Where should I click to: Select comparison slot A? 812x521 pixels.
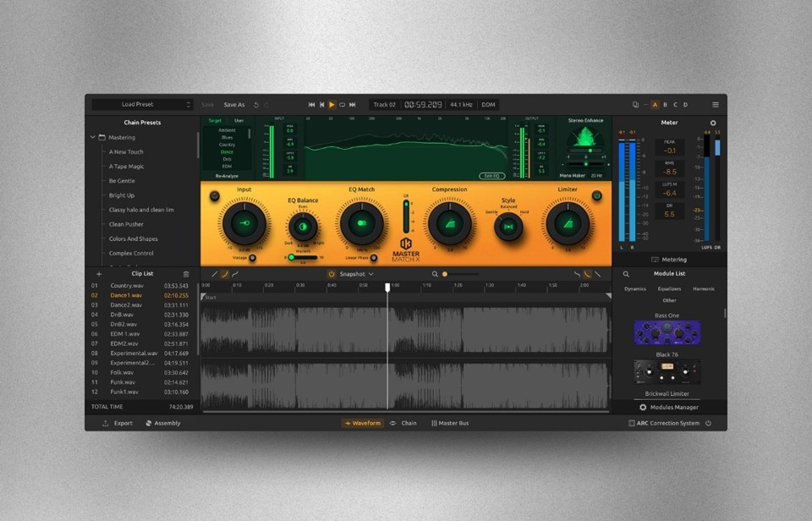[x=655, y=105]
